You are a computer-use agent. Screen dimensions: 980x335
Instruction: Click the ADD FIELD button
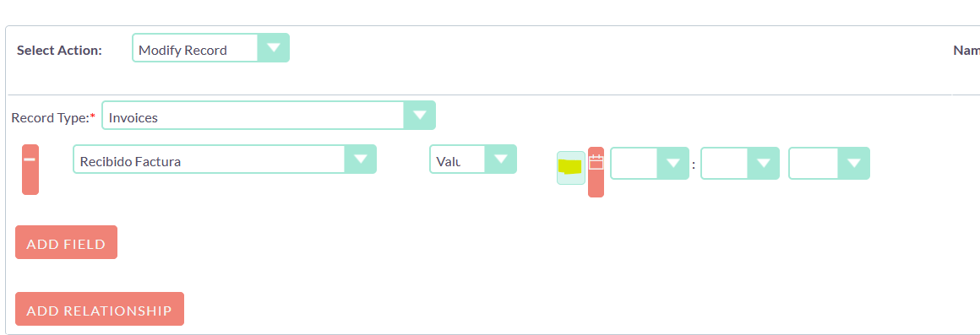click(x=66, y=242)
